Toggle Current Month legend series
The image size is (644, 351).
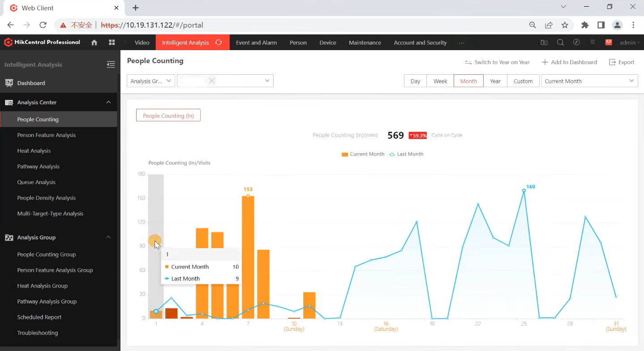tap(363, 154)
